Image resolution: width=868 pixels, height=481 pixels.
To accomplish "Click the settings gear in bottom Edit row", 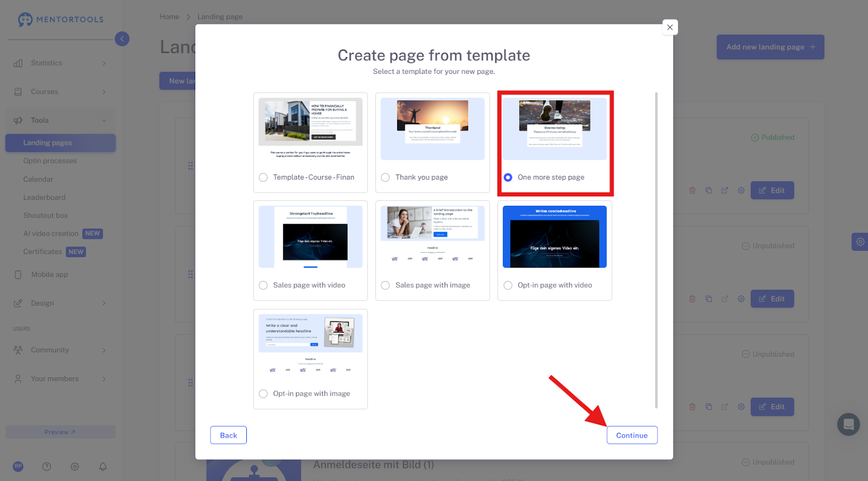I will coord(741,407).
